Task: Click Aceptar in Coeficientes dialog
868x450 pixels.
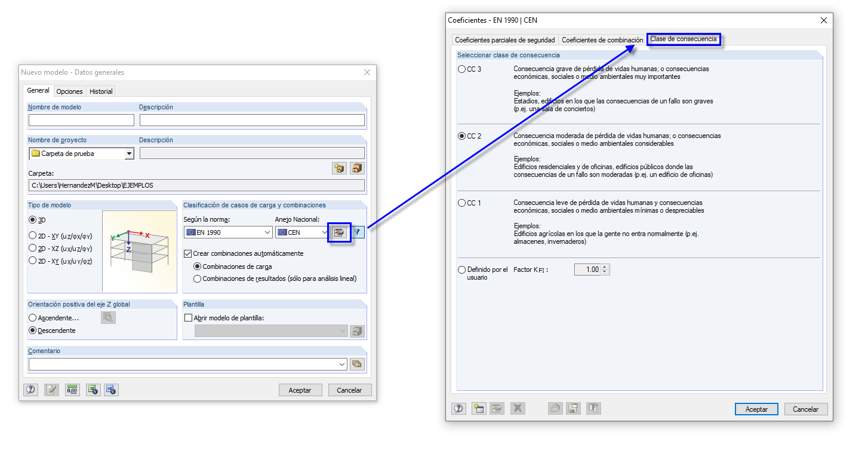Action: 756,409
